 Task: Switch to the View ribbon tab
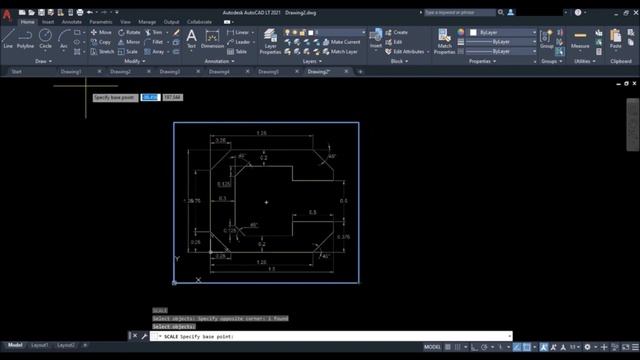point(125,22)
